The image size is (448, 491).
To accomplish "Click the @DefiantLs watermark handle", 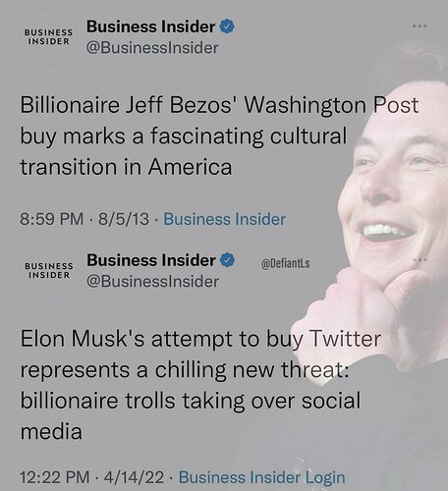I will pyautogui.click(x=285, y=263).
